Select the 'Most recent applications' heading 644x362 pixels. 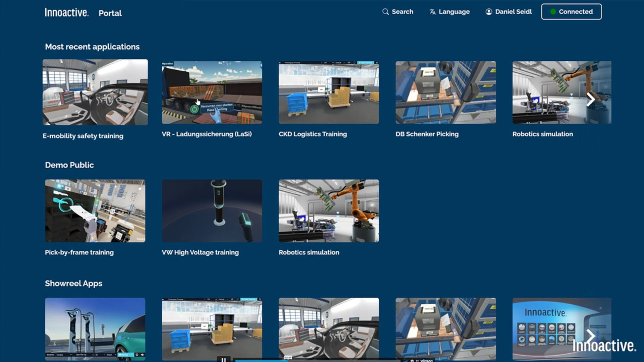coord(92,47)
